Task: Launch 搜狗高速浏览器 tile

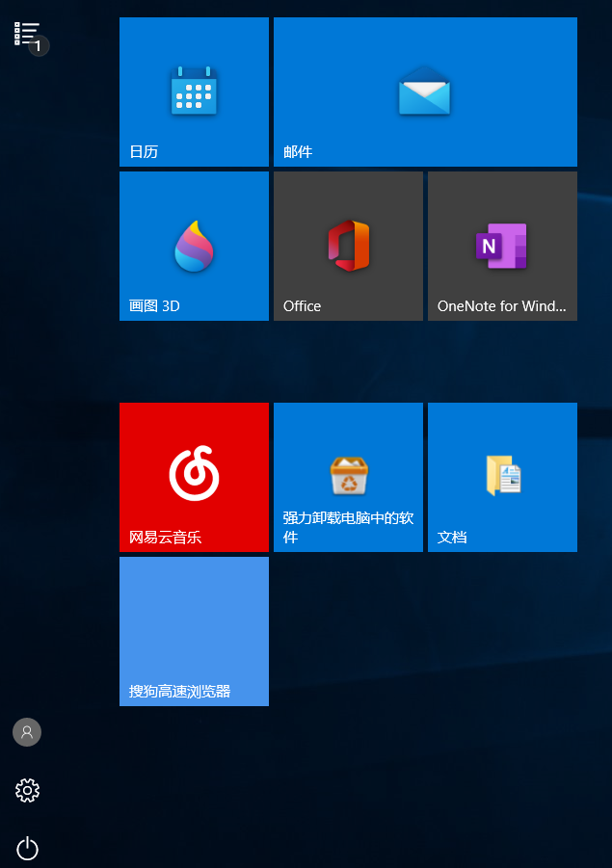Action: click(194, 631)
